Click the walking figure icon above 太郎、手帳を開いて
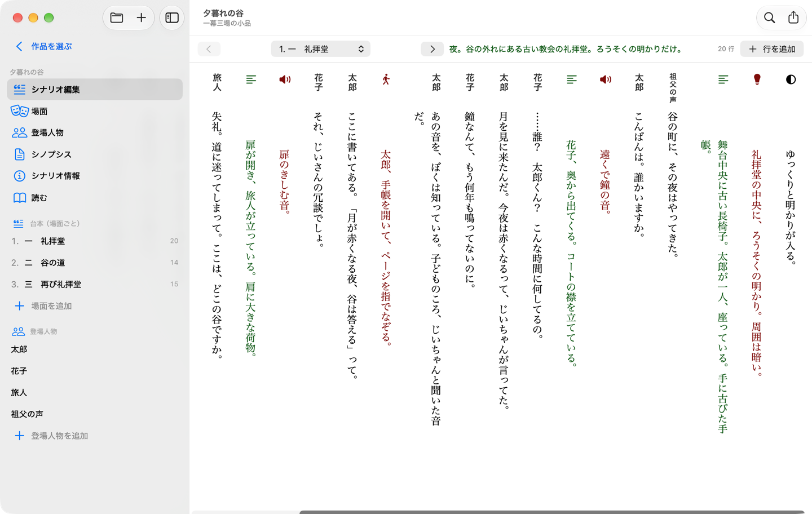The width and height of the screenshot is (812, 514). click(386, 79)
